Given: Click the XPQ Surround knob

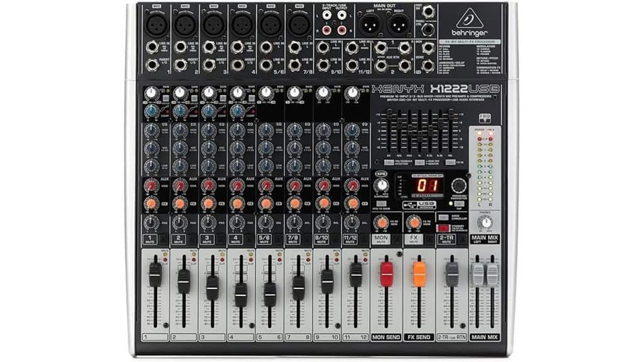Looking at the screenshot, I should tap(381, 185).
